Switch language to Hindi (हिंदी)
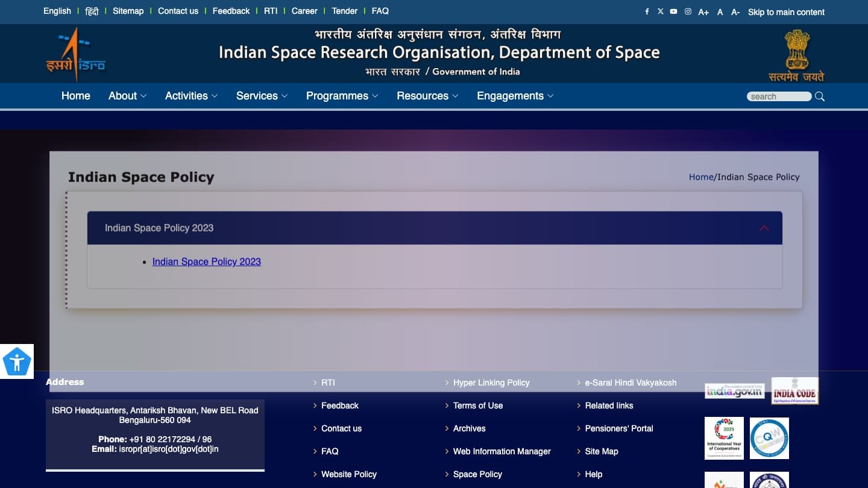 pyautogui.click(x=92, y=11)
